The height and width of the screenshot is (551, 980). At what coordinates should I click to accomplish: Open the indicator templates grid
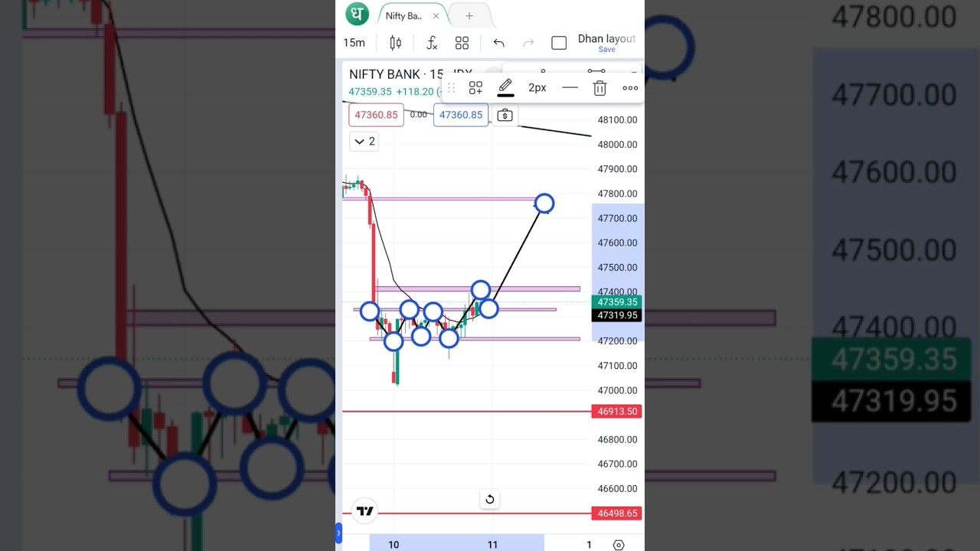(462, 43)
